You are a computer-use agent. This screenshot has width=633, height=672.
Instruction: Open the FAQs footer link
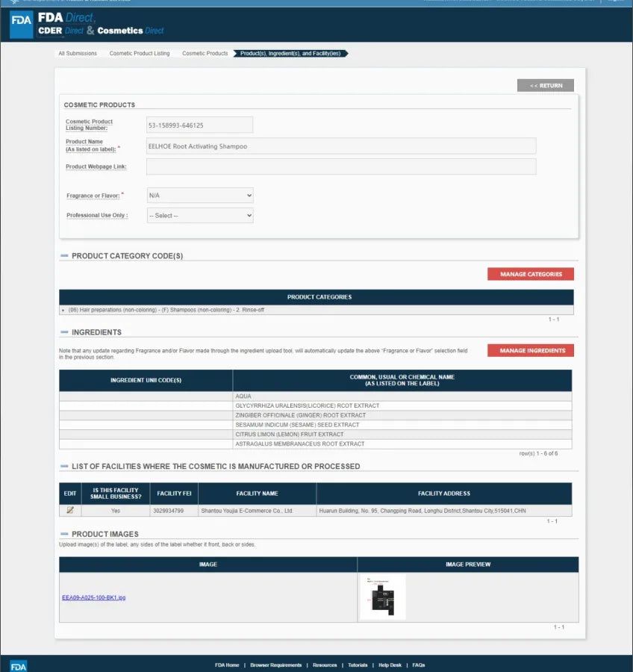(x=418, y=665)
